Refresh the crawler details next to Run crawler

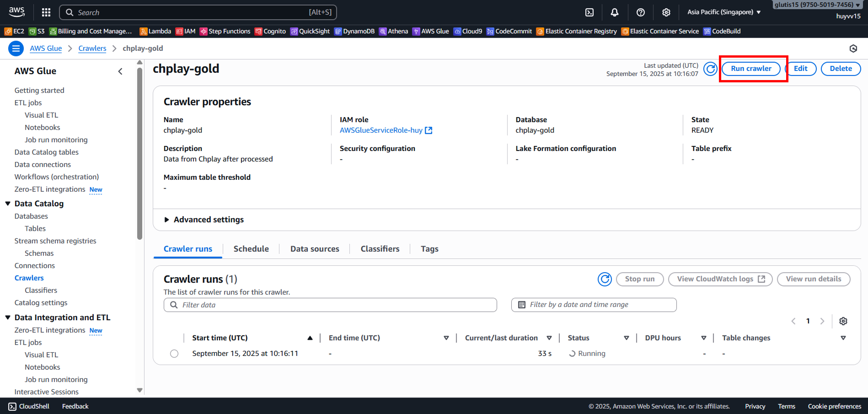(710, 69)
